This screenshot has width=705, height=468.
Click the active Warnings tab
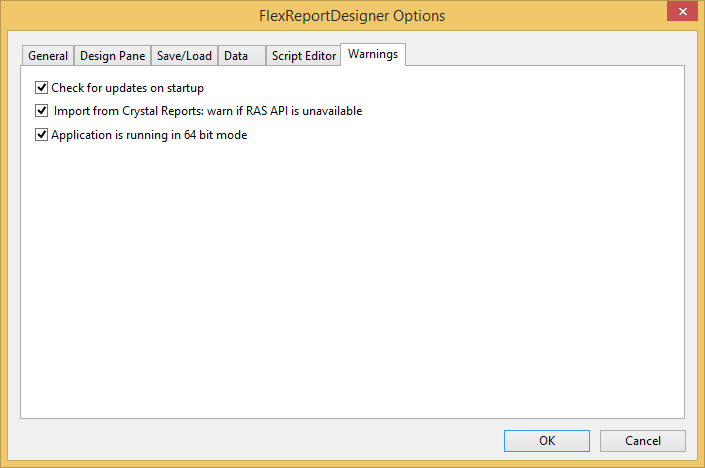[373, 54]
